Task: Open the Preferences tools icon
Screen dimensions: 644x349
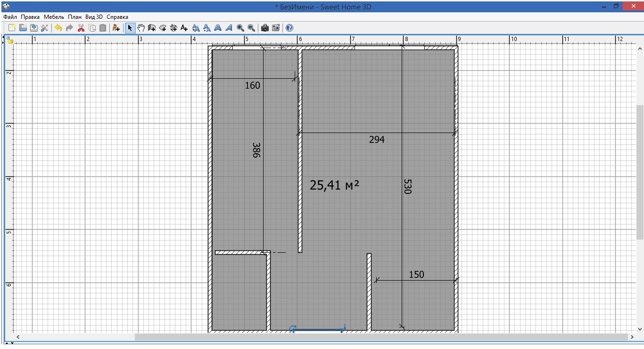Action: click(45, 28)
